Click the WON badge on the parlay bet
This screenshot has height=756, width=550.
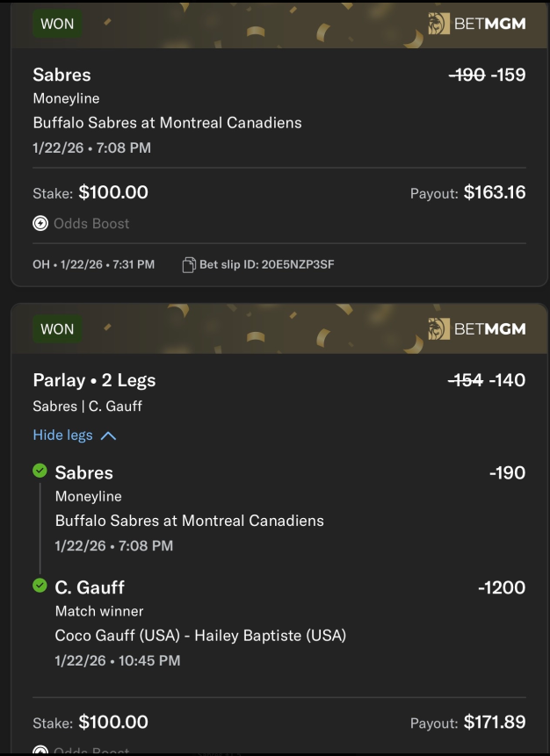pos(57,329)
